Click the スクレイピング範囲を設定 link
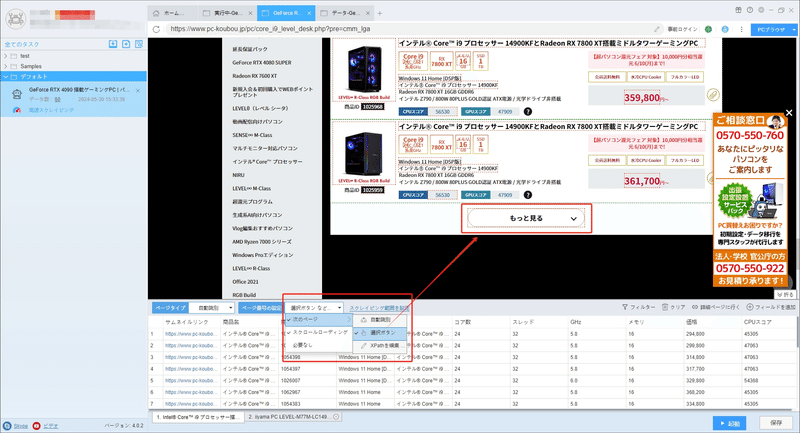The width and height of the screenshot is (800, 433). (x=379, y=308)
